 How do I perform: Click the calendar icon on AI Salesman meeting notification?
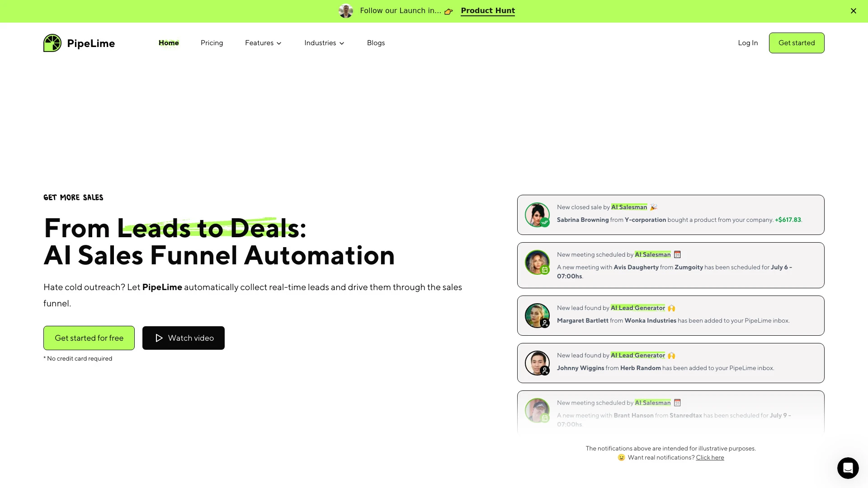677,254
